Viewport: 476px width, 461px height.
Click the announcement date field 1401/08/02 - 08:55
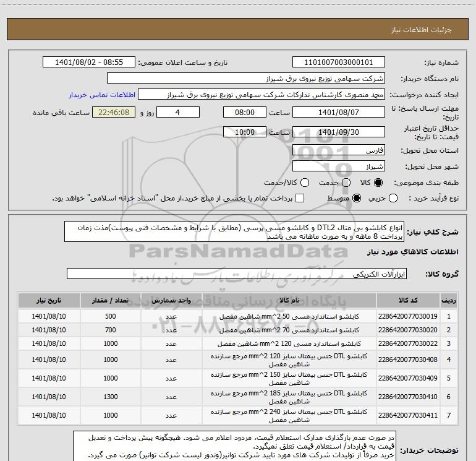click(88, 62)
